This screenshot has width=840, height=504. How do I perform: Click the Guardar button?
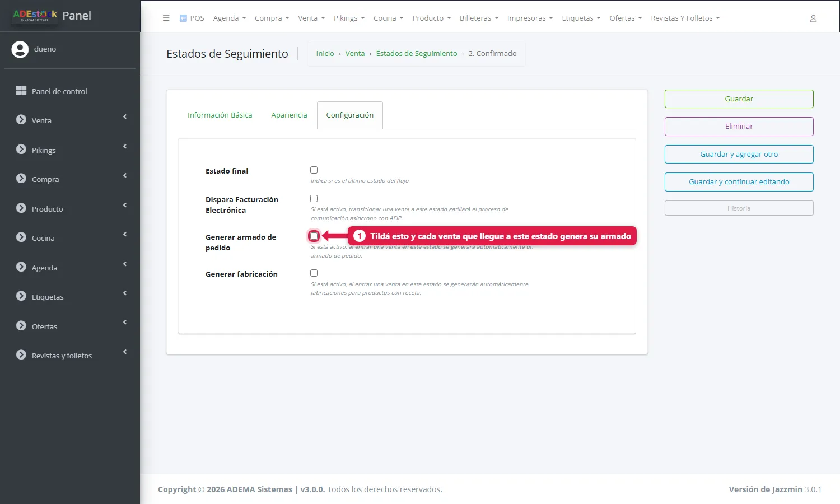(x=739, y=99)
